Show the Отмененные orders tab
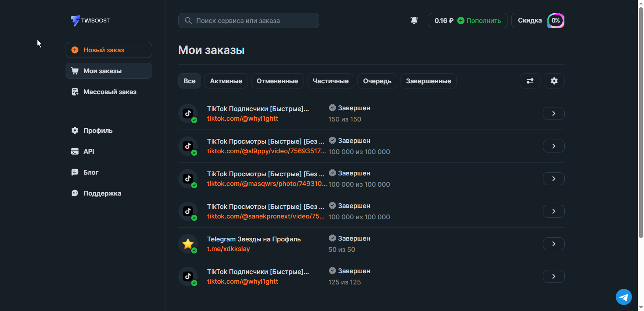 click(277, 81)
